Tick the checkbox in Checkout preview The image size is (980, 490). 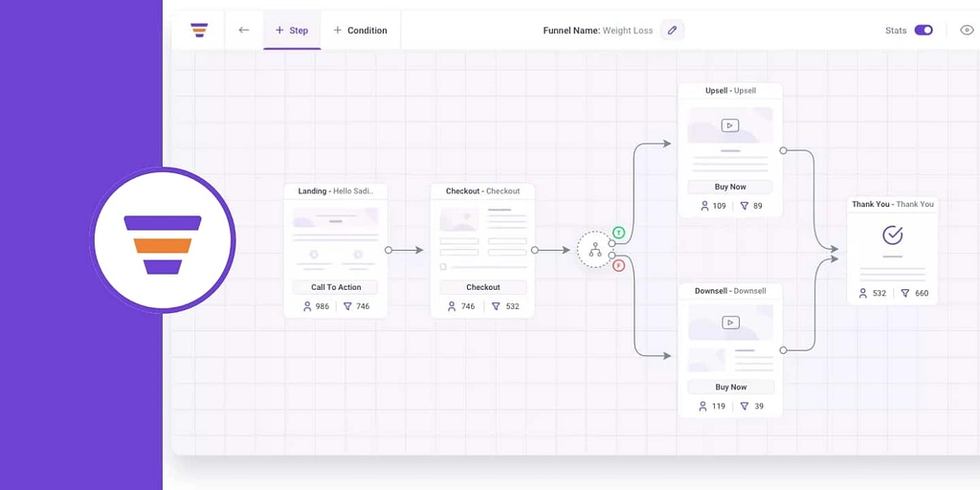[x=443, y=267]
